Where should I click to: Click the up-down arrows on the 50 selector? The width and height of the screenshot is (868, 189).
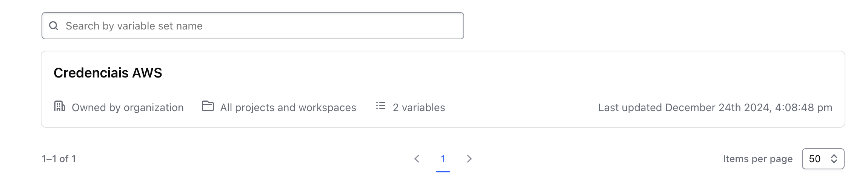point(834,159)
